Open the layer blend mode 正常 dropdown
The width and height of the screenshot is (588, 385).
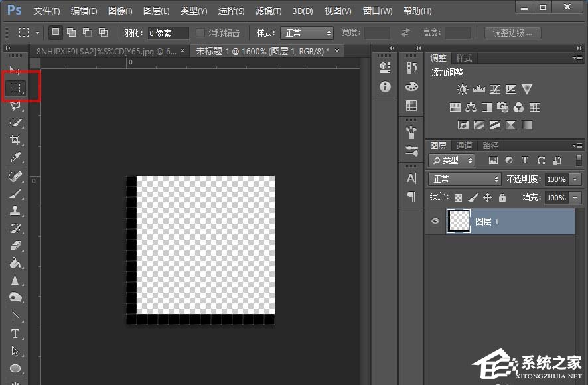pyautogui.click(x=465, y=179)
